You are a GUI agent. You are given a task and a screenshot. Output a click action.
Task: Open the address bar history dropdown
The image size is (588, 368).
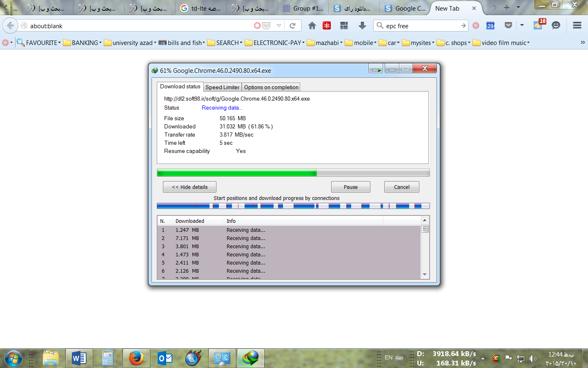pos(279,26)
